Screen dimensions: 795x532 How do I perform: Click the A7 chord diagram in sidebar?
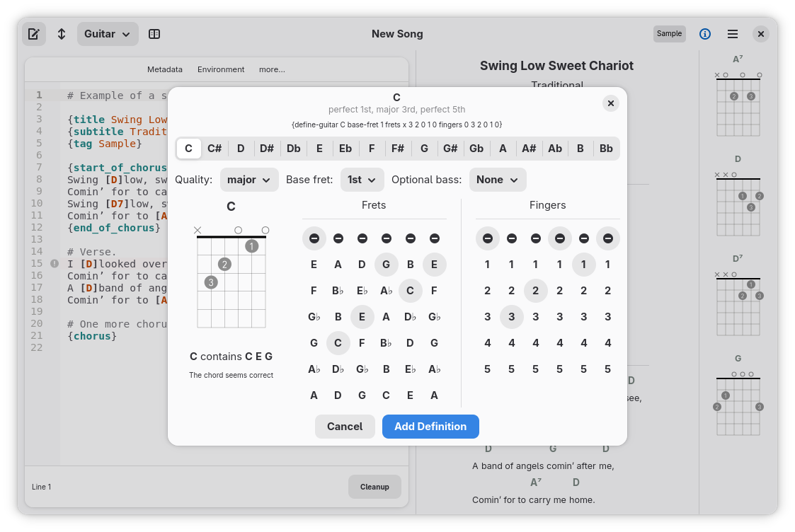tap(738, 99)
